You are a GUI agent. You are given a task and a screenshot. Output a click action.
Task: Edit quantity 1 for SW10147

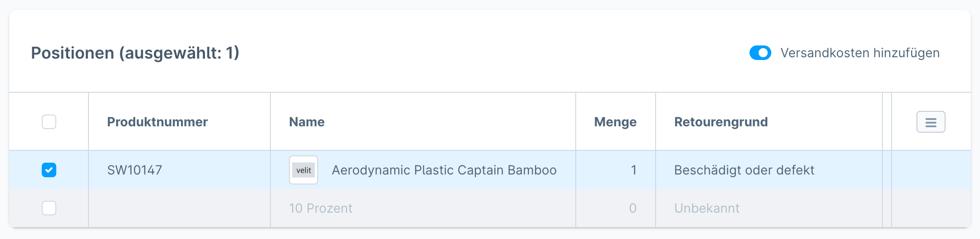[x=633, y=170]
